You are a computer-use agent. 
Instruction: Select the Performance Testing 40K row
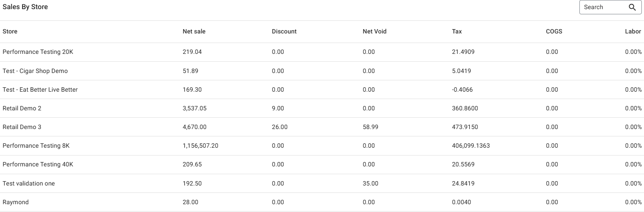coord(38,165)
